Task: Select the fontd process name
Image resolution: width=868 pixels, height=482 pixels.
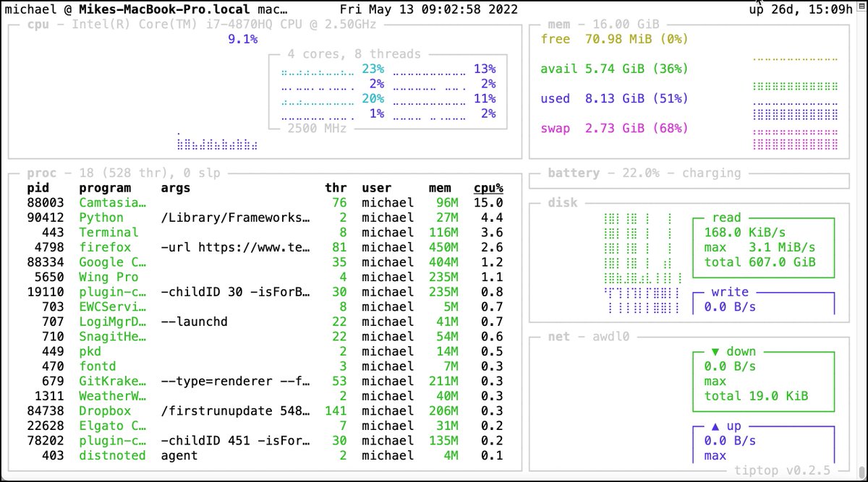Action: tap(98, 366)
